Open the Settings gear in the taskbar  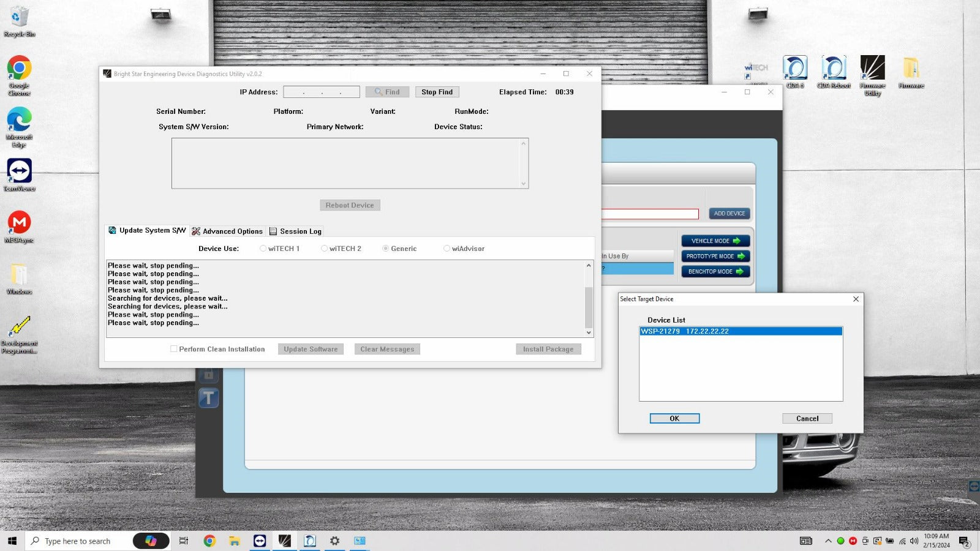(334, 541)
